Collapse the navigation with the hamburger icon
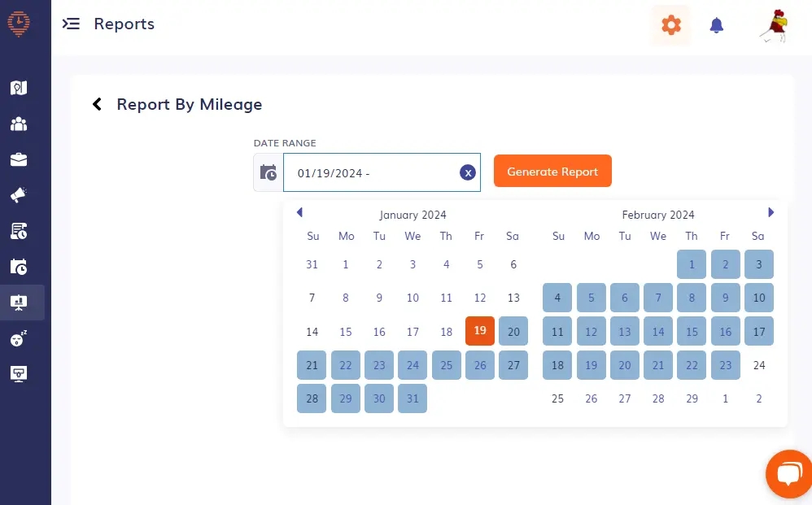812x505 pixels. tap(72, 24)
